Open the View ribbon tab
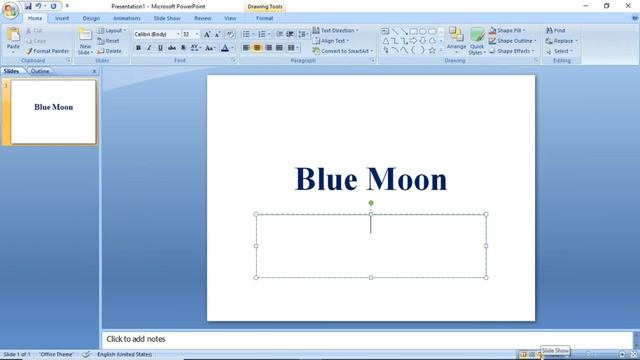 click(x=230, y=18)
